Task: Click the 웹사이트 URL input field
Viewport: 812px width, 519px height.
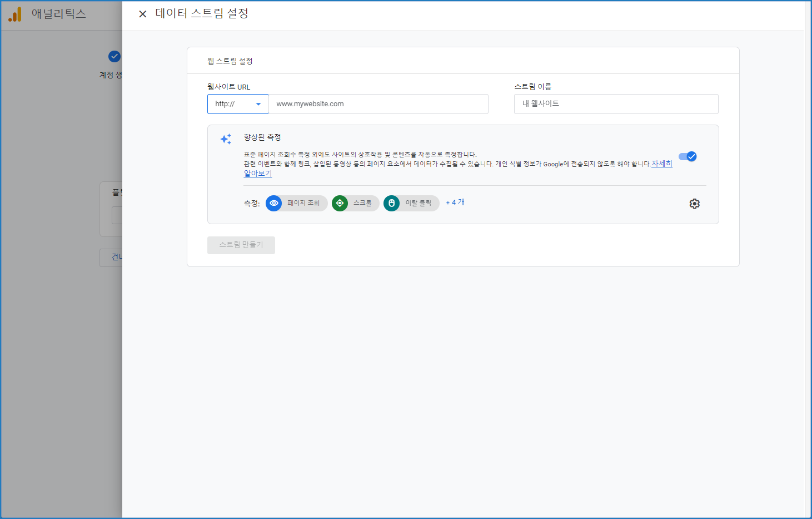Action: coord(378,104)
